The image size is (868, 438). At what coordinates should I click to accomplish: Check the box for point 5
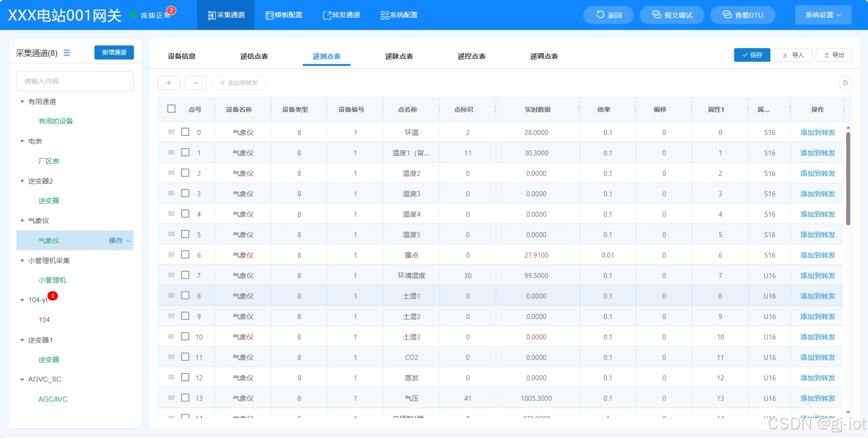(x=185, y=234)
